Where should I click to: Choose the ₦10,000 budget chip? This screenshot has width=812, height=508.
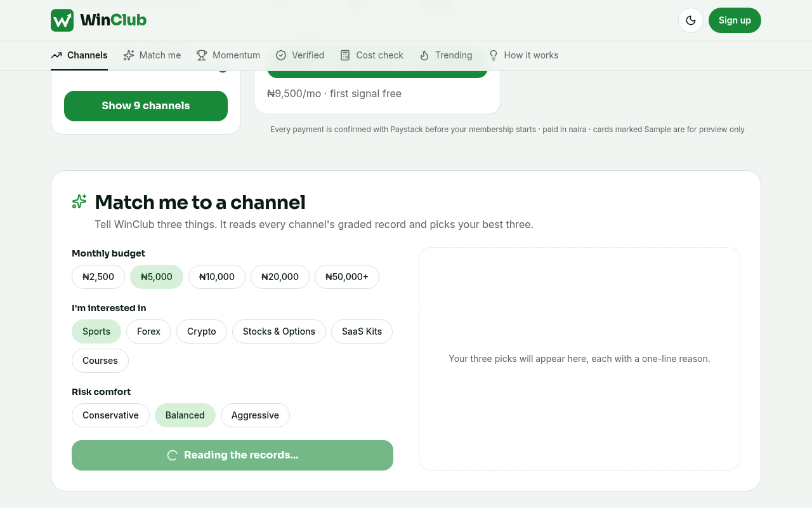(217, 277)
